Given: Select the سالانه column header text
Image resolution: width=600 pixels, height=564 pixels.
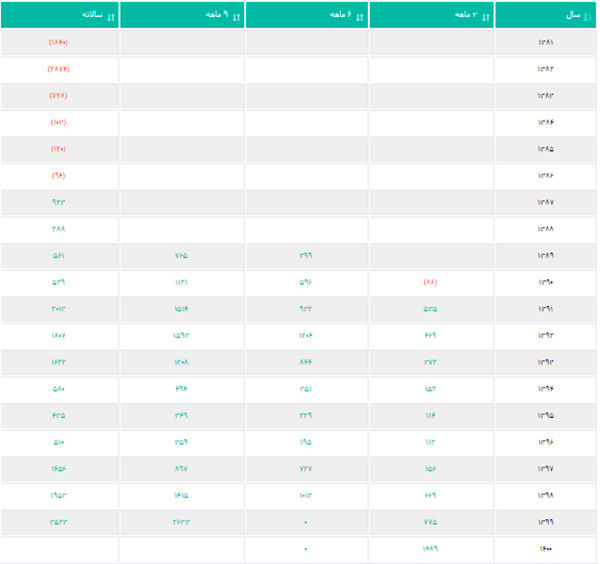Looking at the screenshot, I should click(x=92, y=15).
